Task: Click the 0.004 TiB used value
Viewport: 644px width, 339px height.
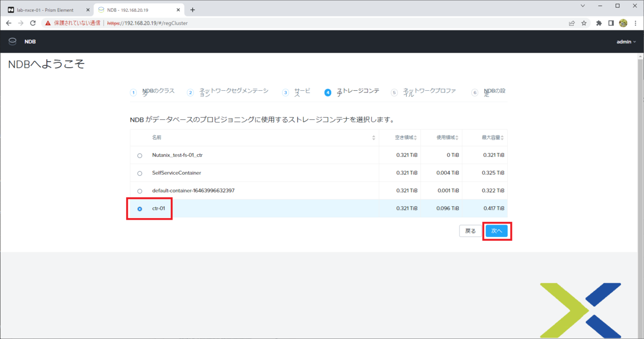Action: click(448, 173)
